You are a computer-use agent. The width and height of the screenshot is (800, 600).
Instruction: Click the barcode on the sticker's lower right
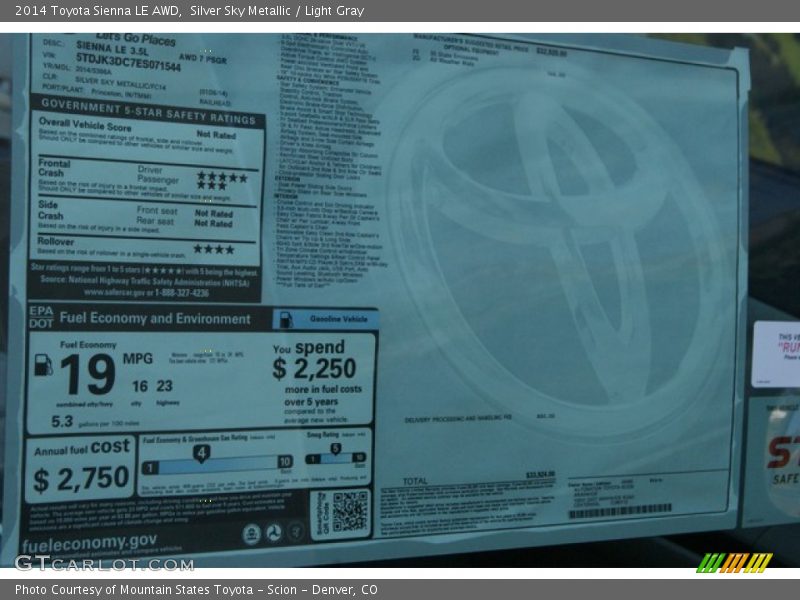(620, 511)
